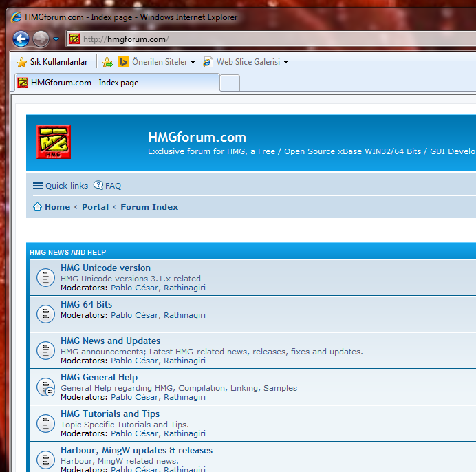This screenshot has width=476, height=472.
Task: Click the Forward navigation arrow button
Action: (41, 39)
